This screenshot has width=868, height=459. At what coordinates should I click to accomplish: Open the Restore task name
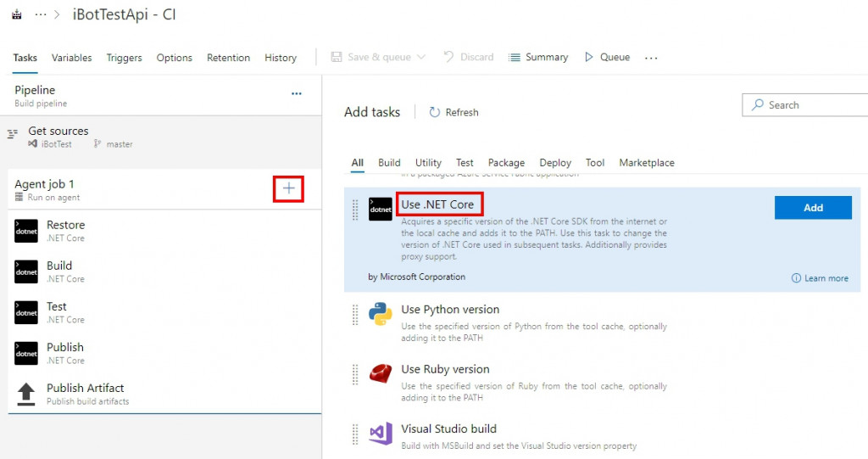[66, 225]
